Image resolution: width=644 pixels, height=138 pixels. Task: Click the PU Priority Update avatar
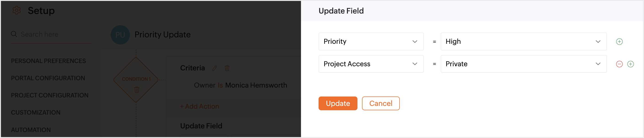pyautogui.click(x=120, y=35)
